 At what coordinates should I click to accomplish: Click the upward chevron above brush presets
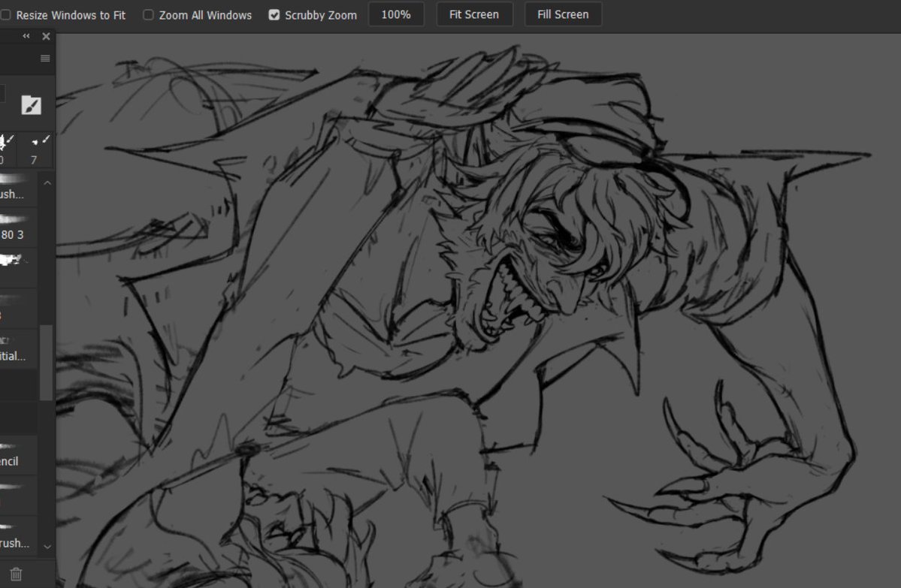(47, 182)
